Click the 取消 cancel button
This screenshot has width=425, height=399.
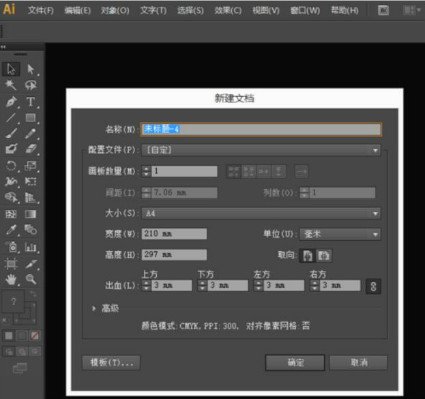point(359,362)
